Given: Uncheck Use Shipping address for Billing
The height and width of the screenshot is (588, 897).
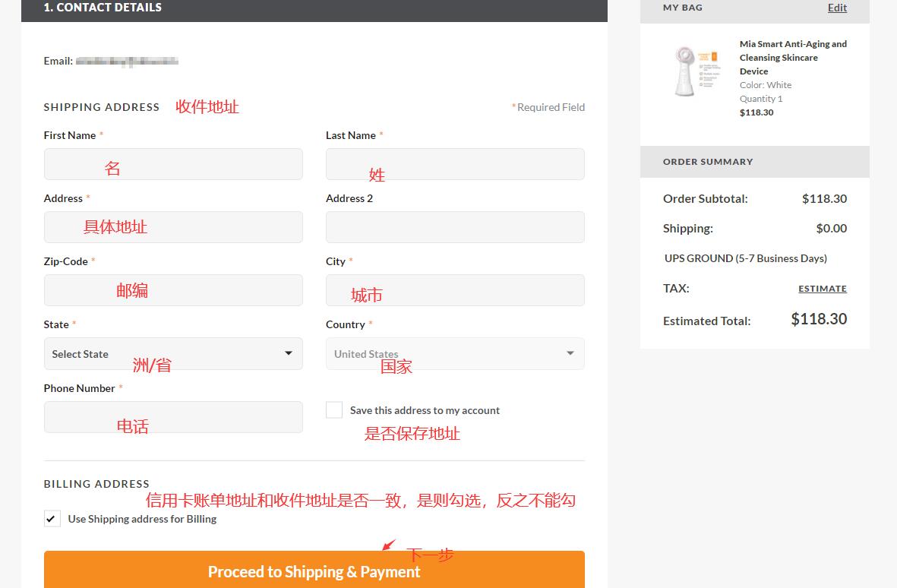Looking at the screenshot, I should 52,519.
